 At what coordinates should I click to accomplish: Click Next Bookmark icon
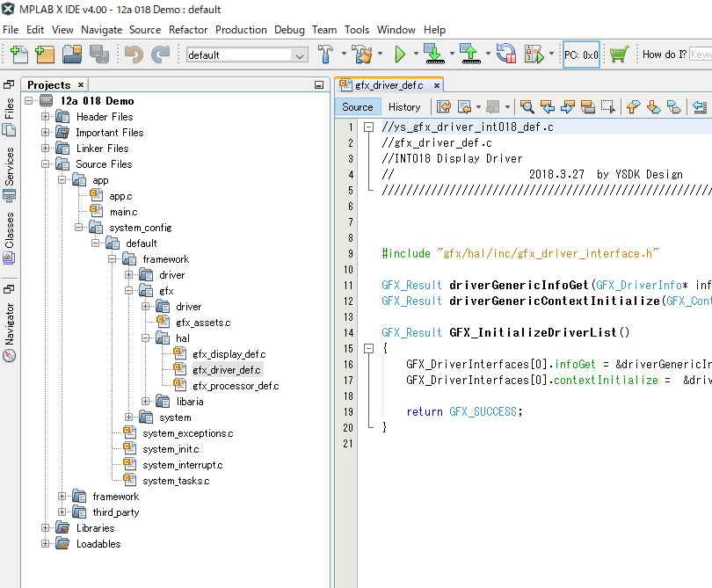pos(654,107)
